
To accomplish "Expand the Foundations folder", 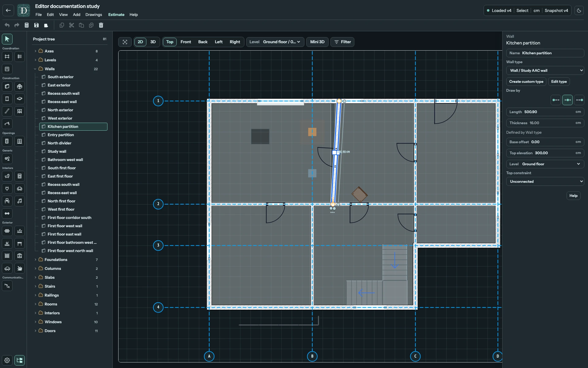I will pos(36,260).
